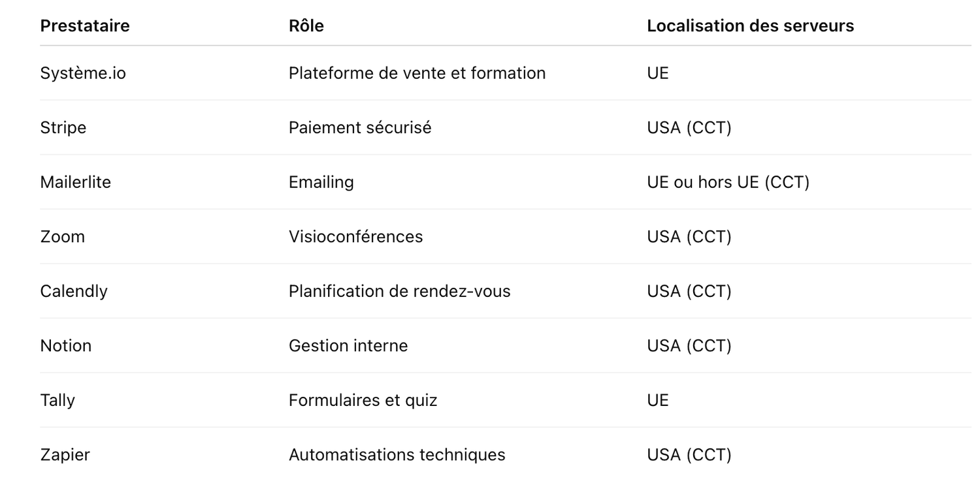This screenshot has width=980, height=498.
Task: Select the Stripe provider name
Action: pos(63,128)
